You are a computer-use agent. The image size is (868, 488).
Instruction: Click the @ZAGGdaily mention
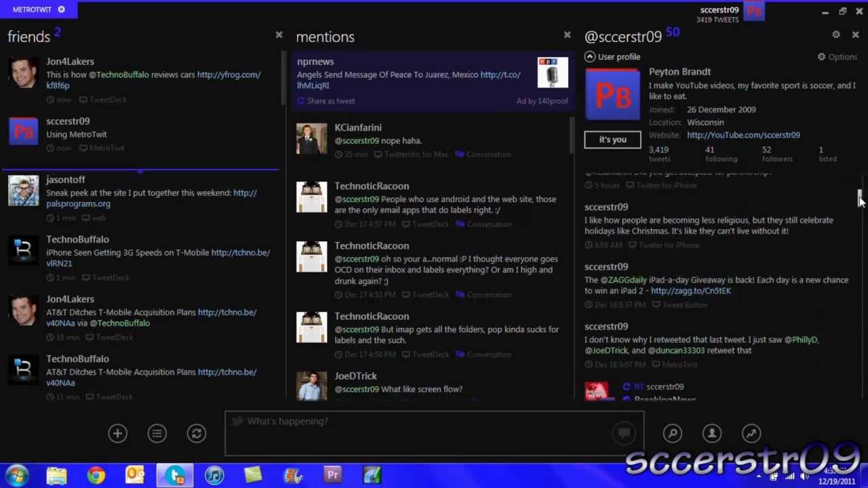pyautogui.click(x=624, y=280)
